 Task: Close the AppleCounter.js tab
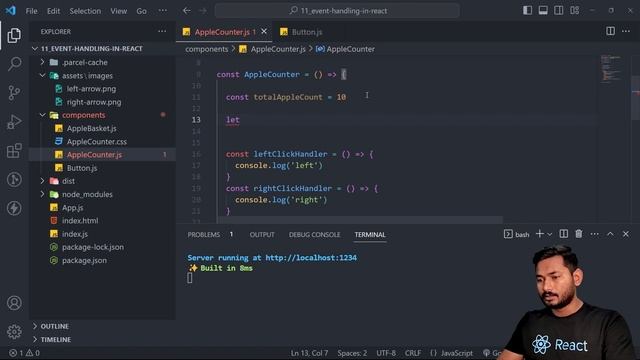pyautogui.click(x=264, y=31)
